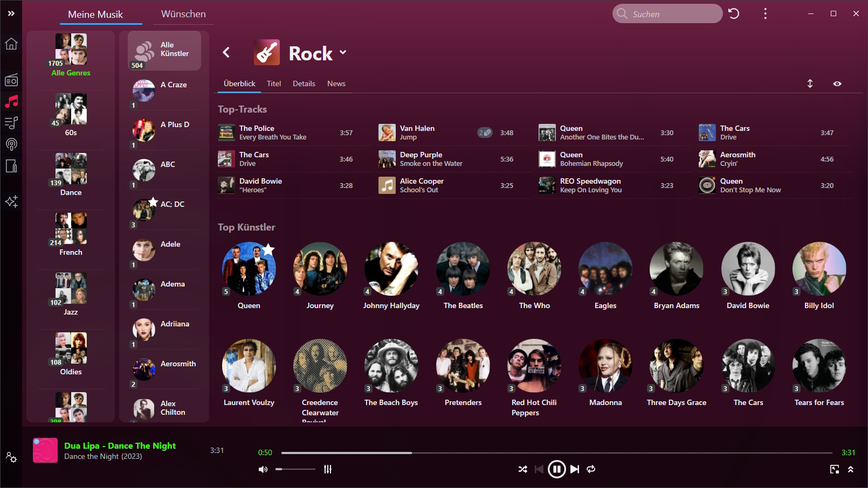Expand the Rock genre dropdown
This screenshot has height=488, width=868.
click(x=343, y=53)
